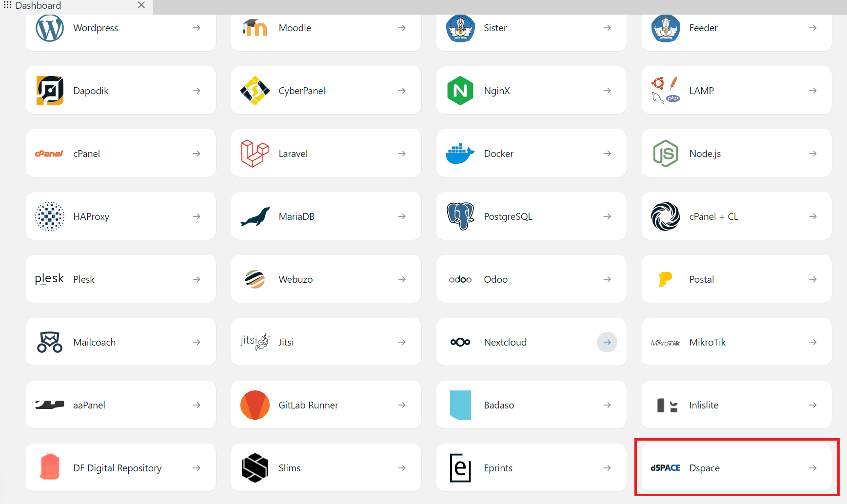
Task: Click the CyberPanel logo icon
Action: [x=255, y=91]
